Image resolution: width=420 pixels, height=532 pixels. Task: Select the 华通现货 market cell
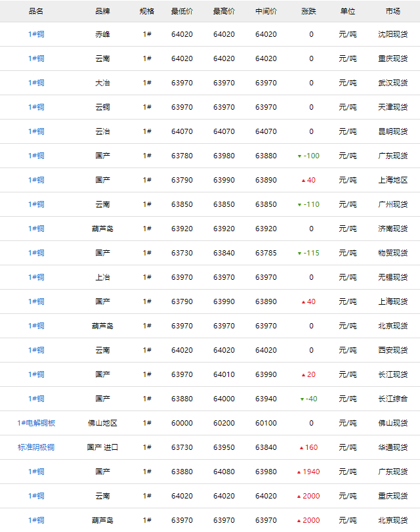pos(393,447)
